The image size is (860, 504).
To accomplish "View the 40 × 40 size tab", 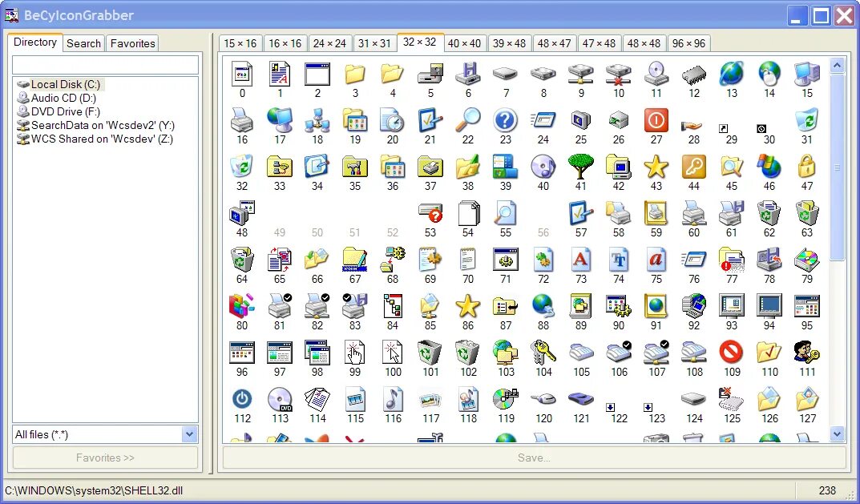I will click(464, 43).
